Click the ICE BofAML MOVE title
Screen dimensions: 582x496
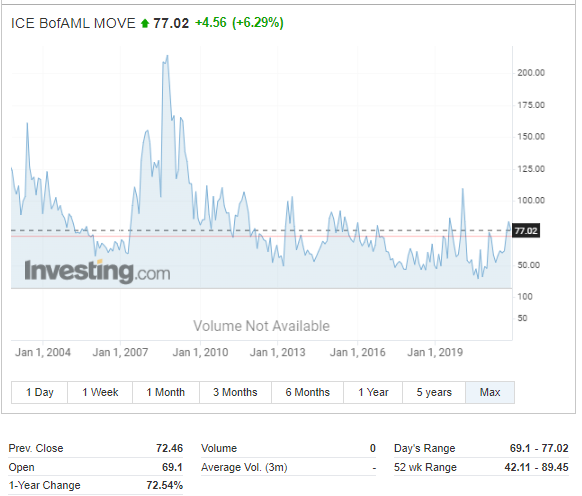tap(73, 23)
